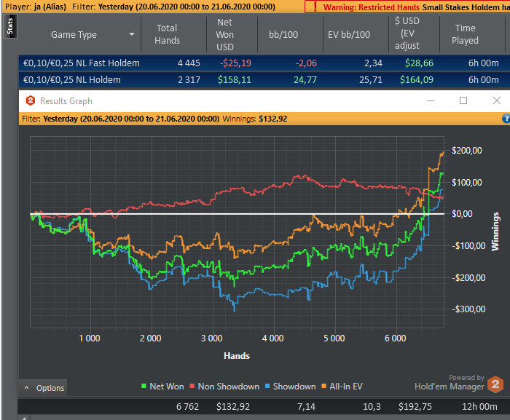Maximize the Results Graph window
510x420 pixels.
(x=463, y=100)
